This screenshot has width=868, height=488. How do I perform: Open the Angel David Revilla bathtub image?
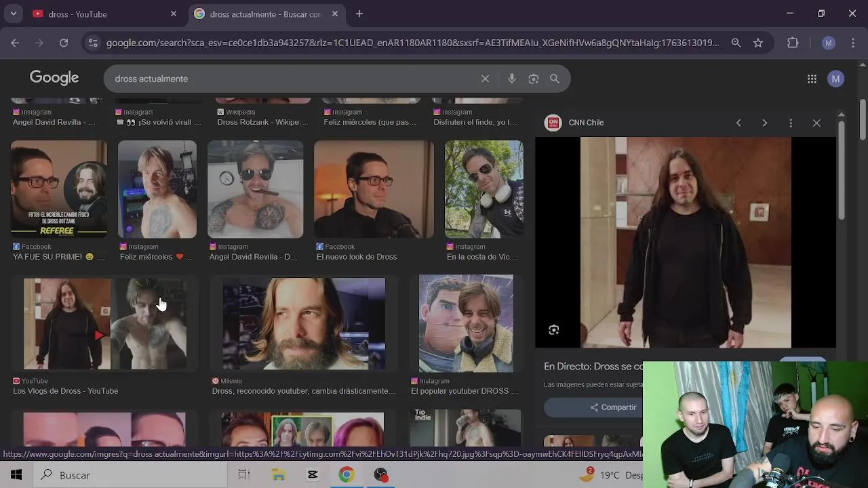click(255, 189)
